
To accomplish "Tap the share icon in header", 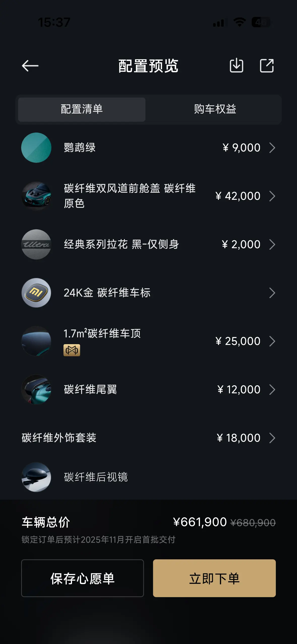I will tap(267, 66).
